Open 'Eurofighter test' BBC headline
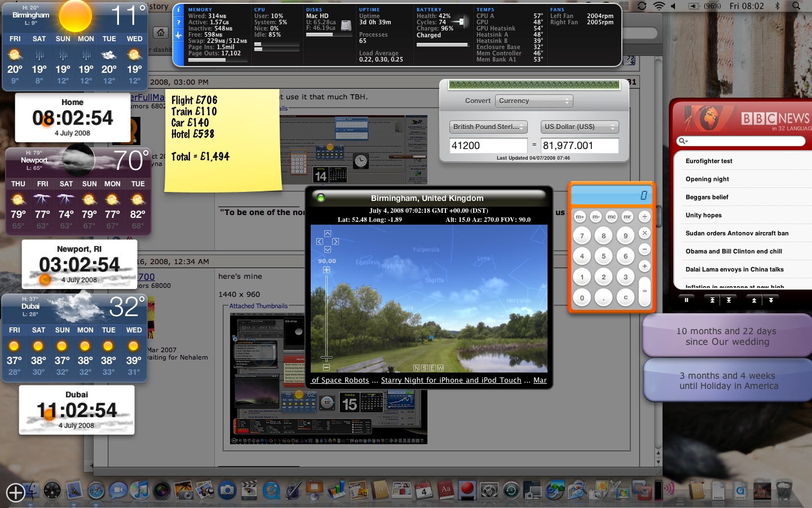Image resolution: width=812 pixels, height=508 pixels. (709, 161)
